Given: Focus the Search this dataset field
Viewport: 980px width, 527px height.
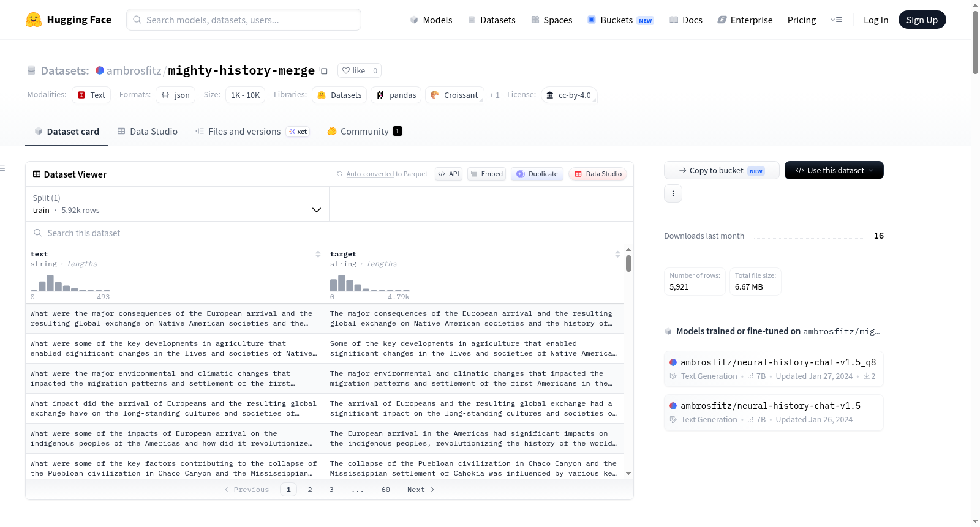Looking at the screenshot, I should (330, 233).
